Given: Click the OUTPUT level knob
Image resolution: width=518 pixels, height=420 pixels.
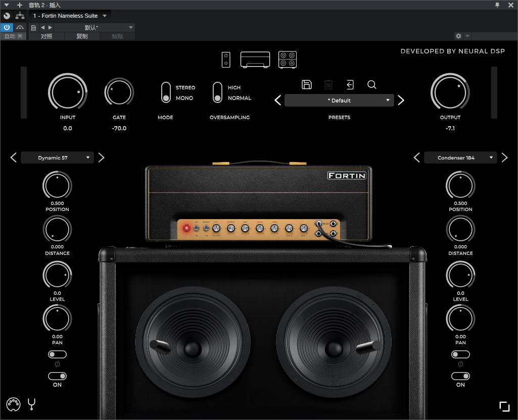Looking at the screenshot, I should pyautogui.click(x=450, y=92).
